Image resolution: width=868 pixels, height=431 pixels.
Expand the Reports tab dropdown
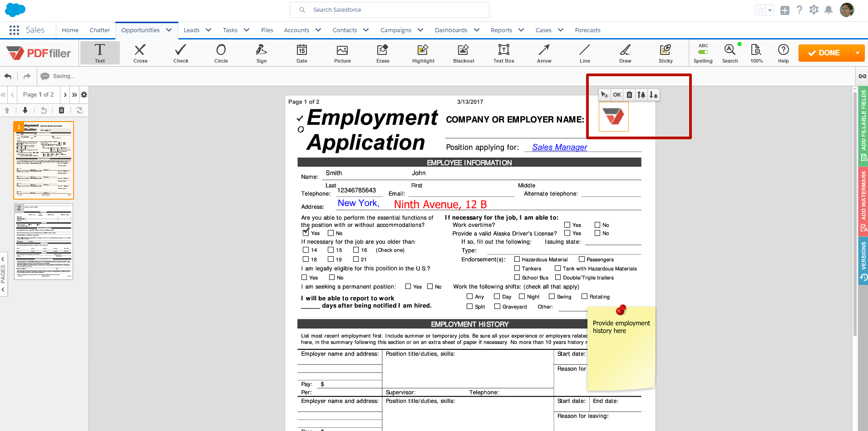point(521,30)
